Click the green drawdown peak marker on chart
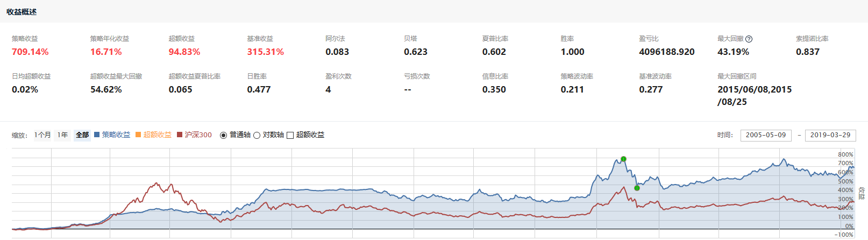This screenshot has height=240, width=868. click(x=623, y=159)
